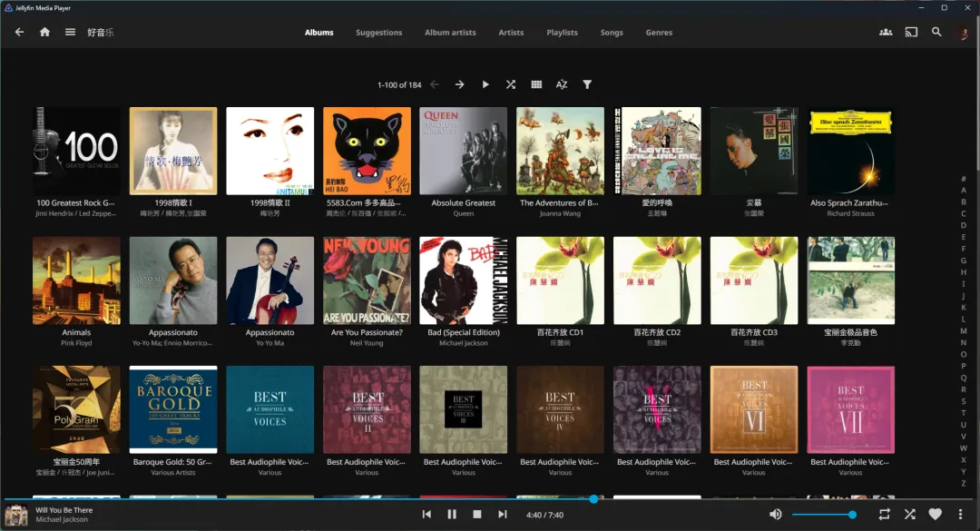Click the Cast to device icon
This screenshot has width=980, height=531.
point(911,32)
